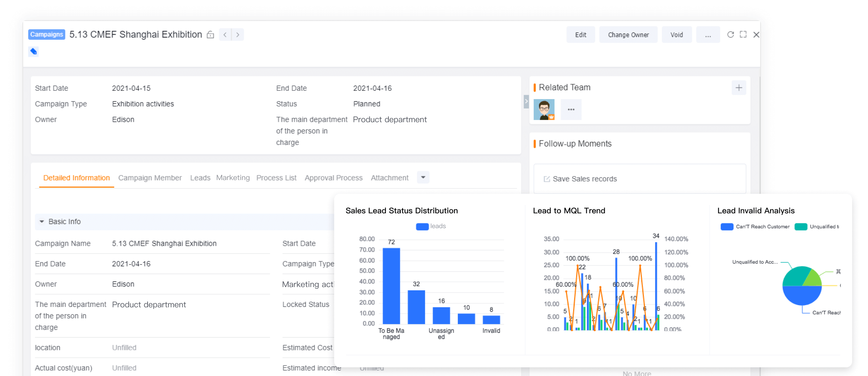Refresh the campaign record
Screen dimensions: 868x376
[731, 34]
